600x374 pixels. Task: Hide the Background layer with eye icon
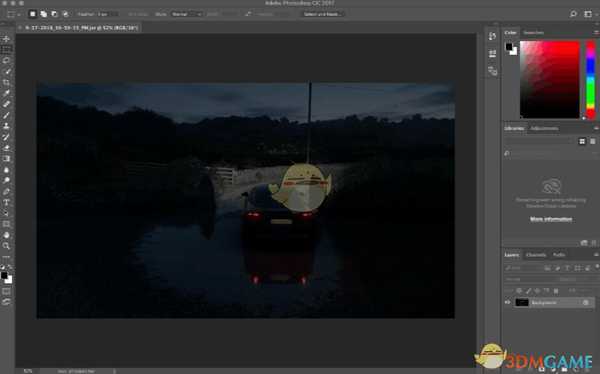(507, 302)
